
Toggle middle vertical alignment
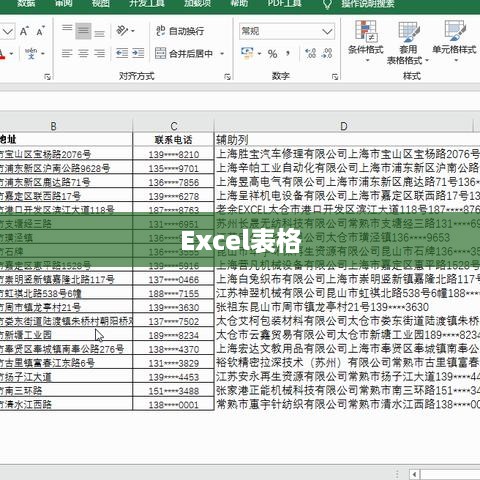point(83,31)
